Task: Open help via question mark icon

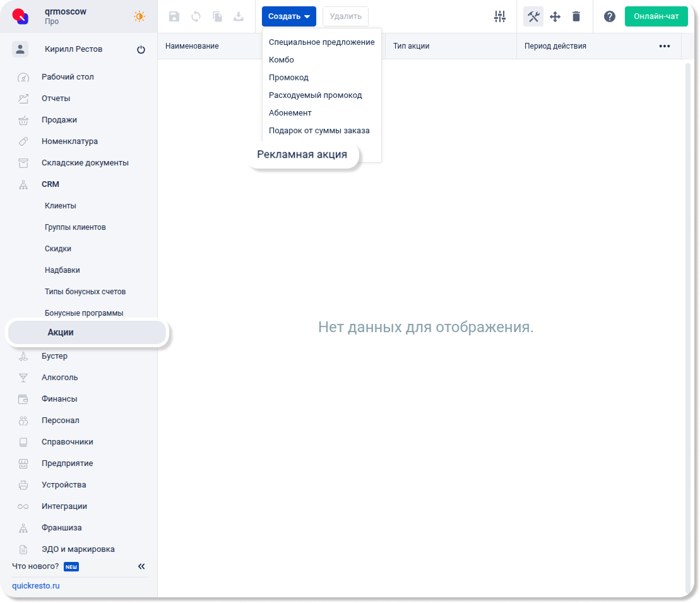Action: pos(609,17)
